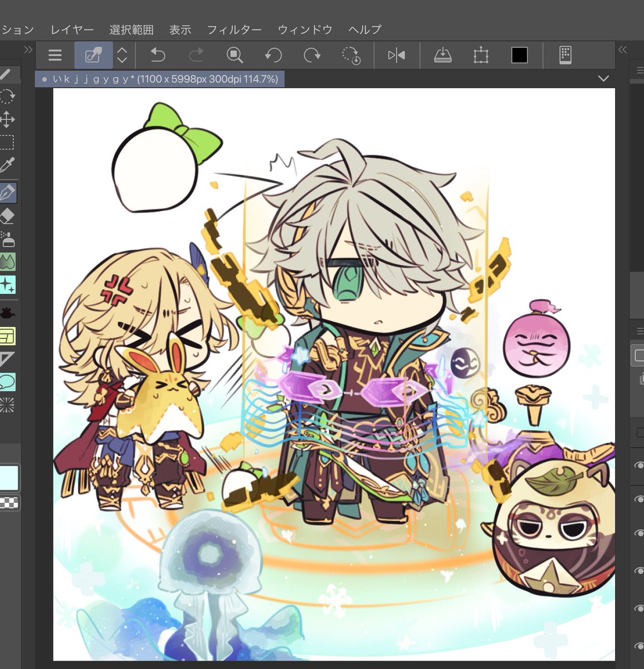The image size is (644, 669).
Task: Select the dashed-circle rotate tool
Action: [7, 96]
